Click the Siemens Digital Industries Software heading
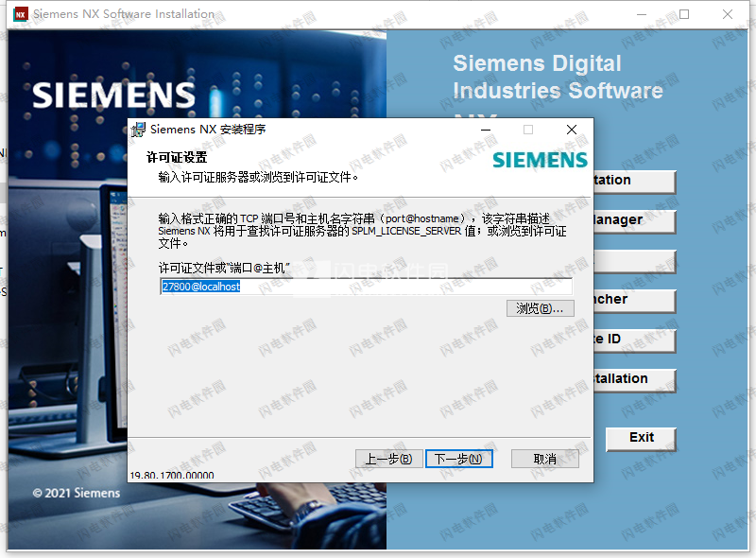756x558 pixels. (x=558, y=77)
